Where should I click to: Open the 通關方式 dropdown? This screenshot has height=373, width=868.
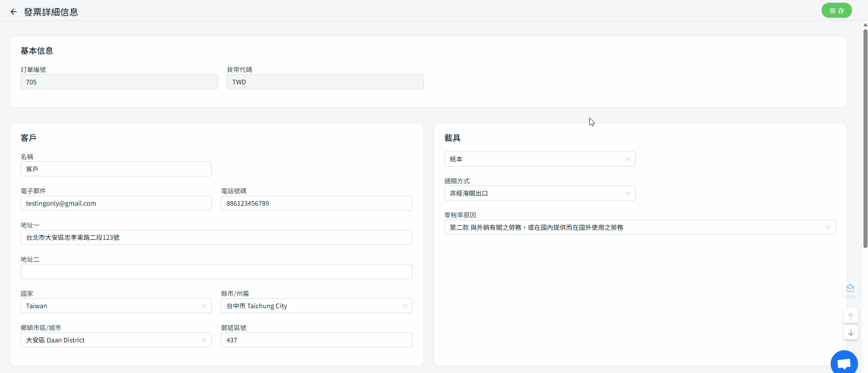(x=540, y=193)
